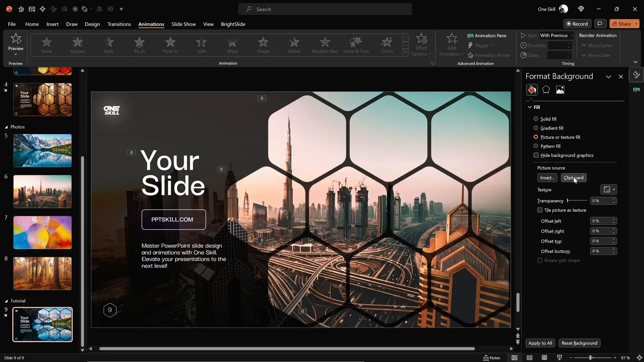Screen dimensions: 644x362
Task: Check Hide background graphics
Action: [x=536, y=155]
